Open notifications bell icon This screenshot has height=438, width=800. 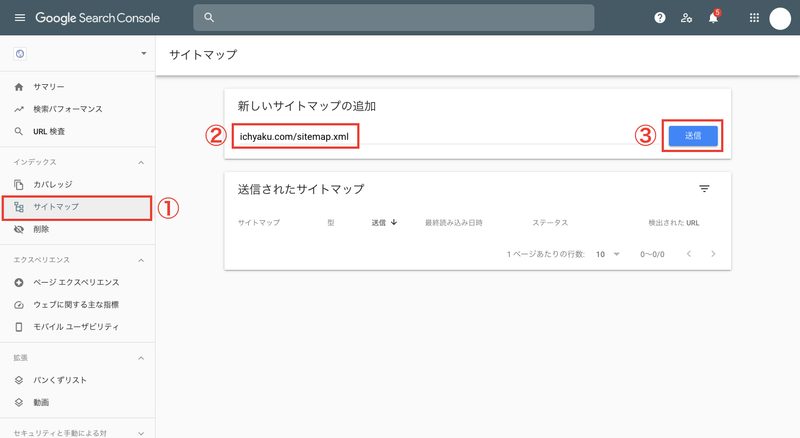tap(713, 18)
